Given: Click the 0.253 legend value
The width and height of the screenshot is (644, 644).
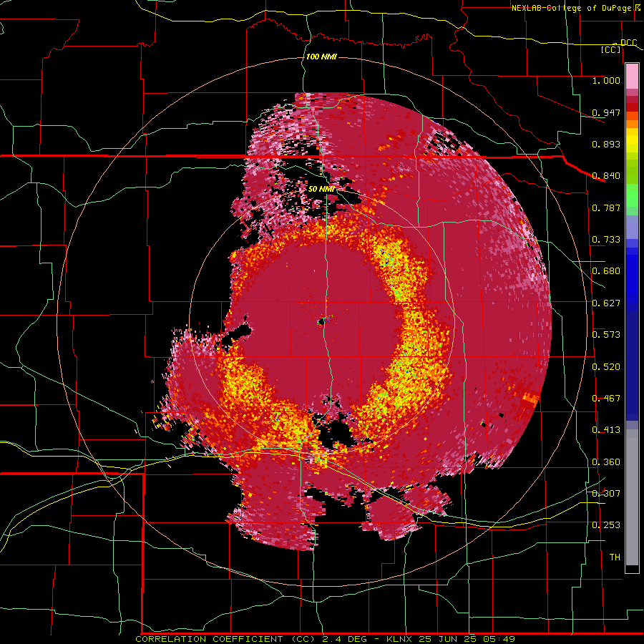Looking at the screenshot, I should [x=606, y=525].
